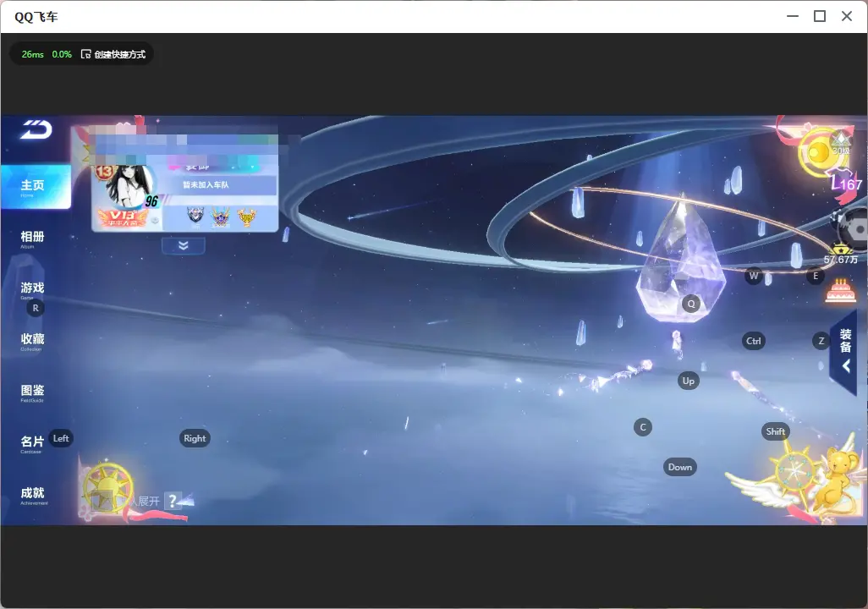This screenshot has width=868, height=609.
Task: Click the R key overlay
Action: point(36,308)
